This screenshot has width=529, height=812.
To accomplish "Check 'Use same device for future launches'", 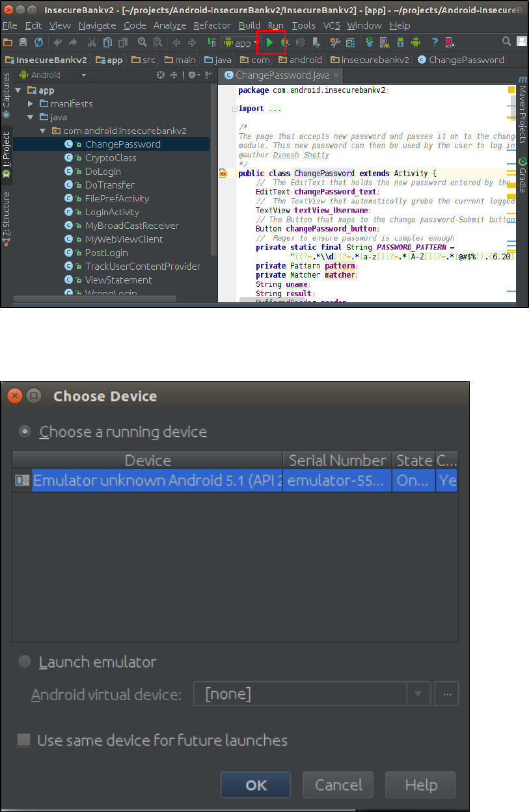I will click(24, 740).
